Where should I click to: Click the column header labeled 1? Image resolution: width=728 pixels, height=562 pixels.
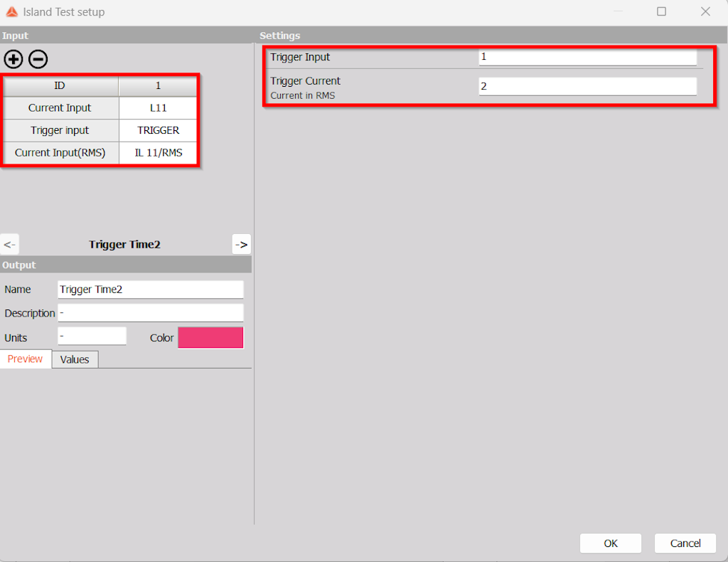pos(158,86)
